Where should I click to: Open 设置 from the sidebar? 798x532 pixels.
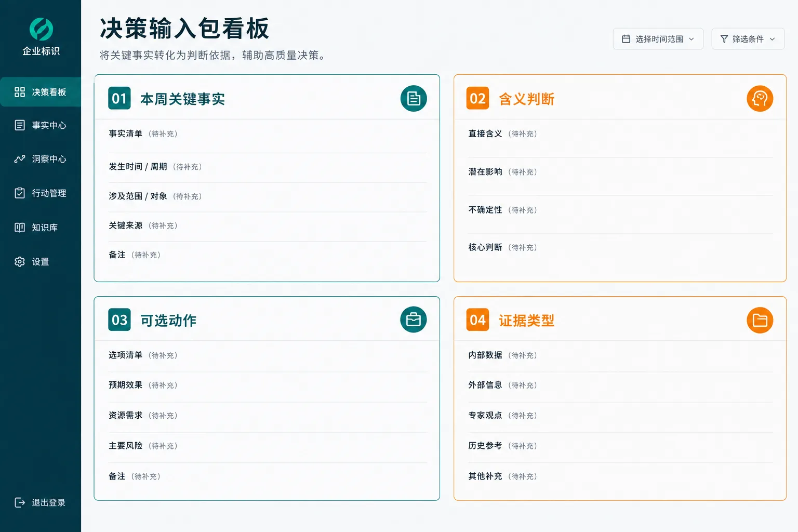pyautogui.click(x=41, y=262)
